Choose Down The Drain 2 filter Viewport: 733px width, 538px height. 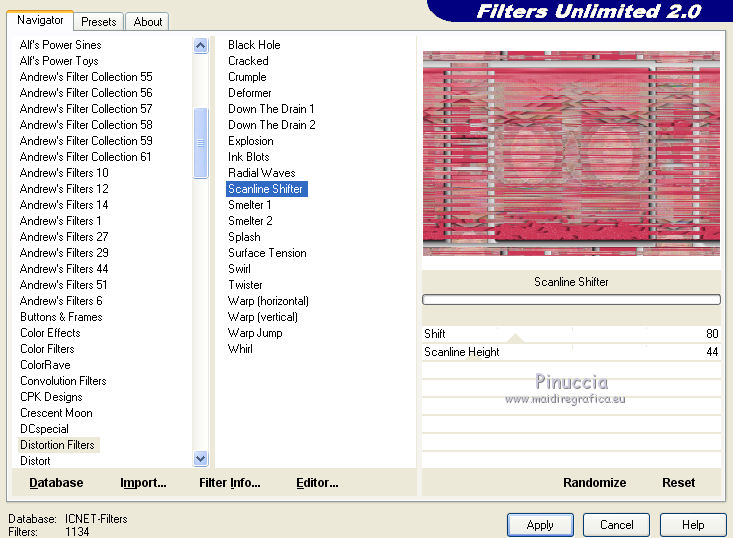click(x=272, y=125)
